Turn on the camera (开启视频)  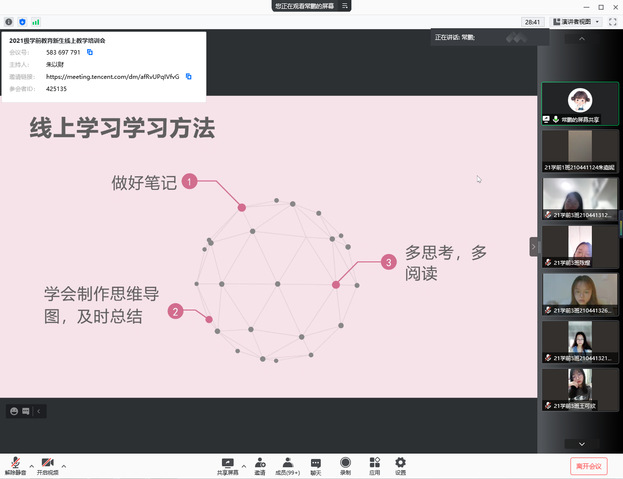tap(48, 464)
